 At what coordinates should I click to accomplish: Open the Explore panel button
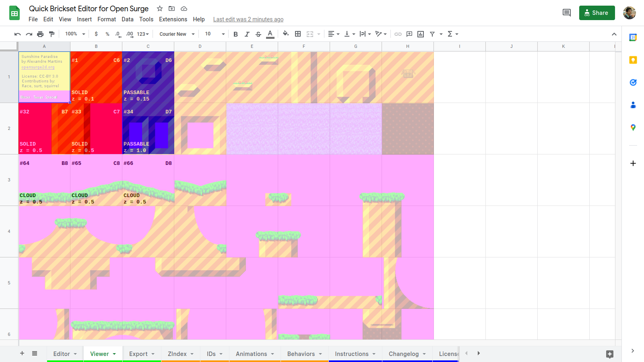coord(610,354)
